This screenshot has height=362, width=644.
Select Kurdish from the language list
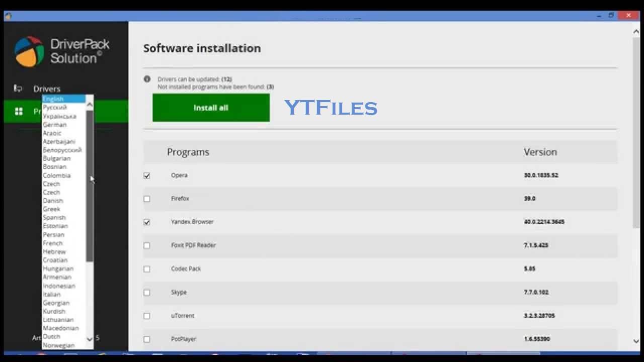click(x=64, y=311)
